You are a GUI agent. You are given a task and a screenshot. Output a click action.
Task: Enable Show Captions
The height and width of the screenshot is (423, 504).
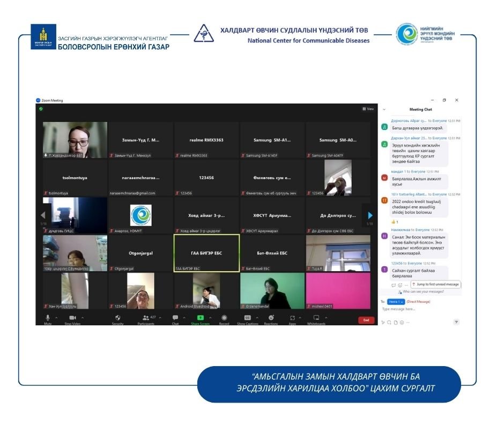pyautogui.click(x=248, y=318)
